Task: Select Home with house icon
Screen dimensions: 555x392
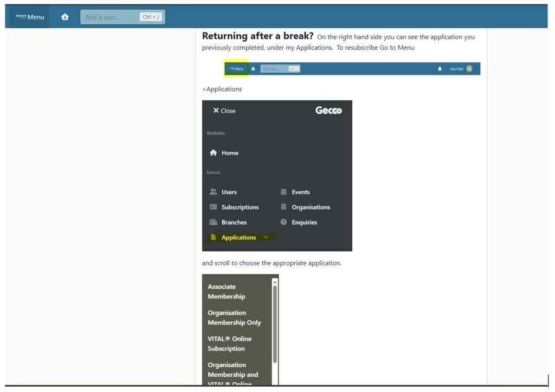Action: point(224,153)
